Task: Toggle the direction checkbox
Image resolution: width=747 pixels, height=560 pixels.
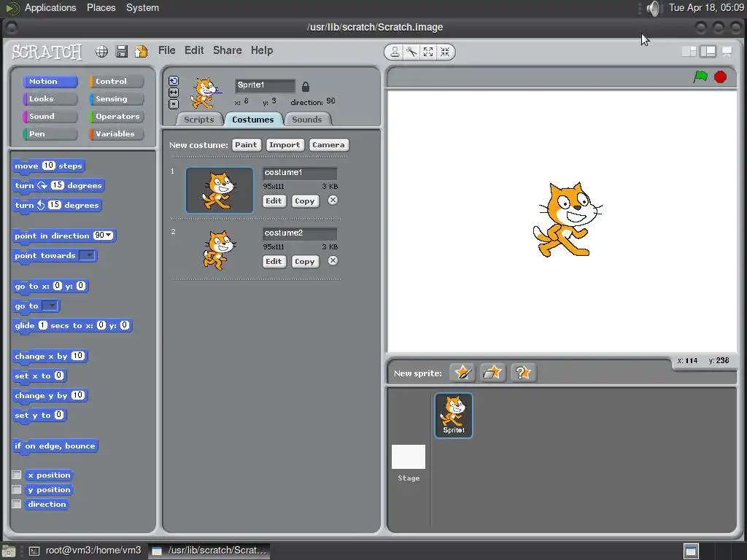Action: click(17, 504)
